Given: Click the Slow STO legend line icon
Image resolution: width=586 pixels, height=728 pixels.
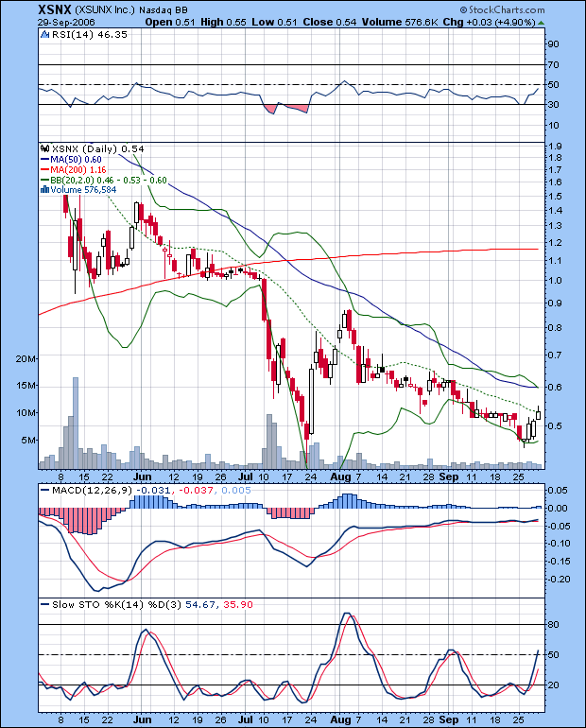Looking at the screenshot, I should coord(43,604).
